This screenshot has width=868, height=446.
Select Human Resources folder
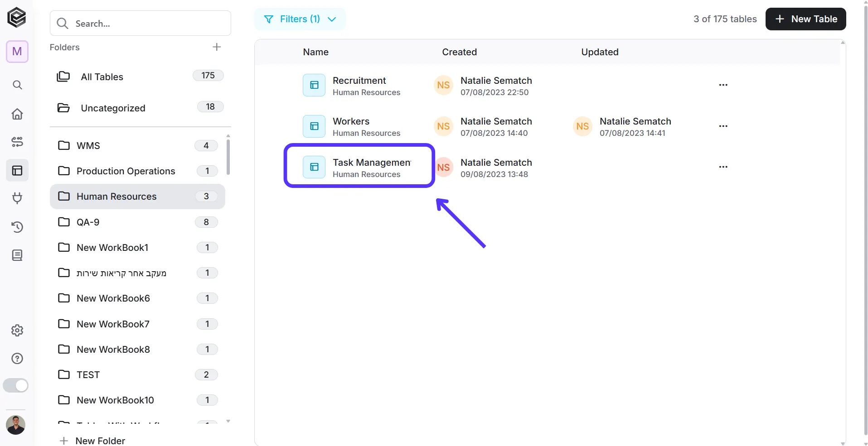pos(137,197)
